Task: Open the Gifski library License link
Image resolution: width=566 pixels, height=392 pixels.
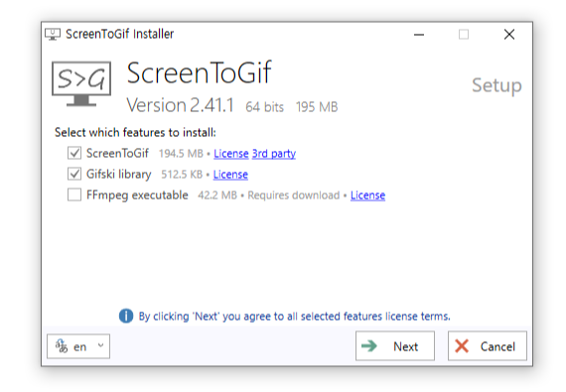Action: pyautogui.click(x=230, y=175)
